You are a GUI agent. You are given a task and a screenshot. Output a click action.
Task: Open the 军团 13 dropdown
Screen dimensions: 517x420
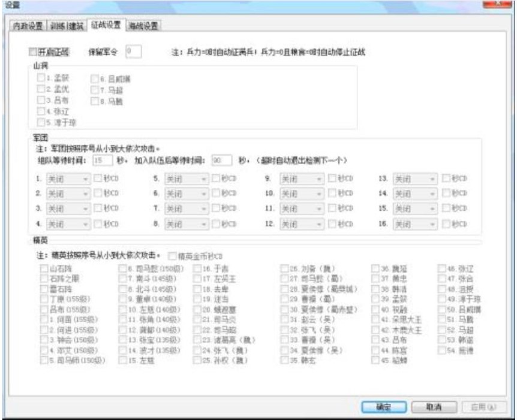415,179
